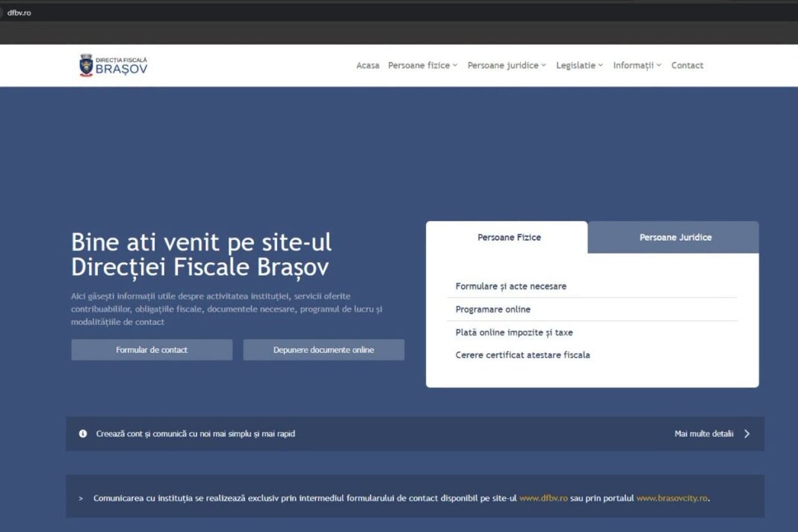Click the small arrow before the Comunicarea notice
The height and width of the screenshot is (532, 798).
(81, 498)
